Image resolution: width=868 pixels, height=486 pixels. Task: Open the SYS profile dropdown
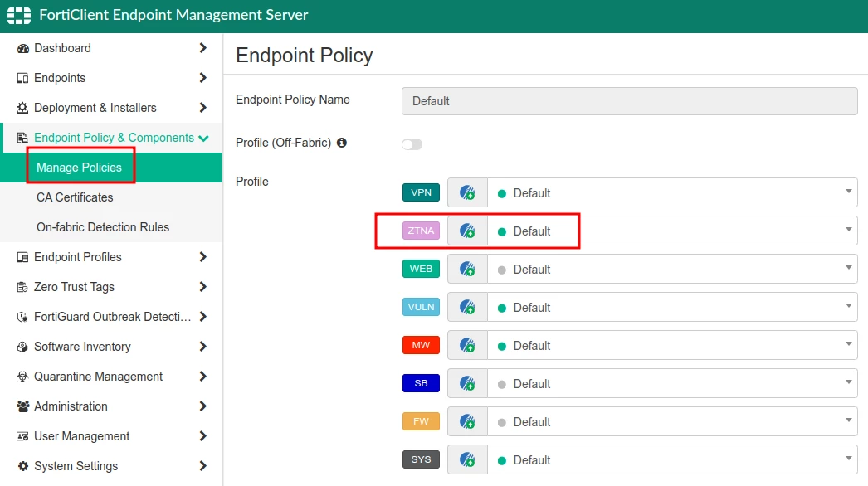coord(672,460)
